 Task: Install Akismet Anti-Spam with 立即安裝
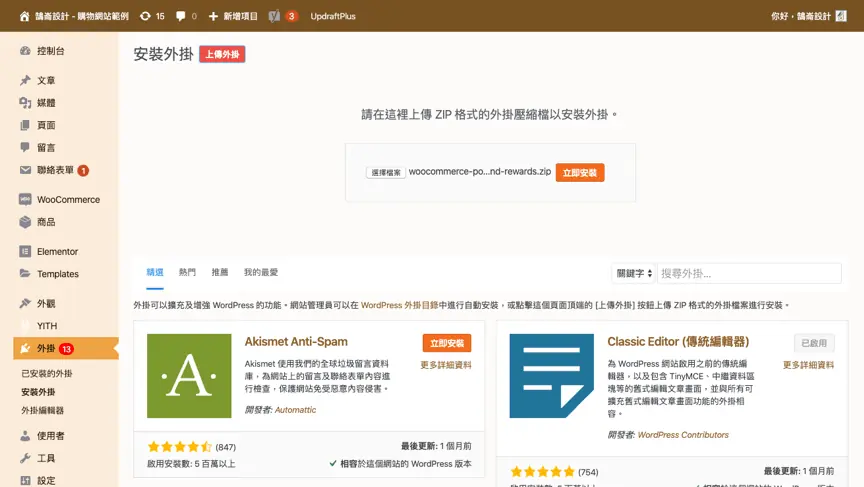pos(447,343)
